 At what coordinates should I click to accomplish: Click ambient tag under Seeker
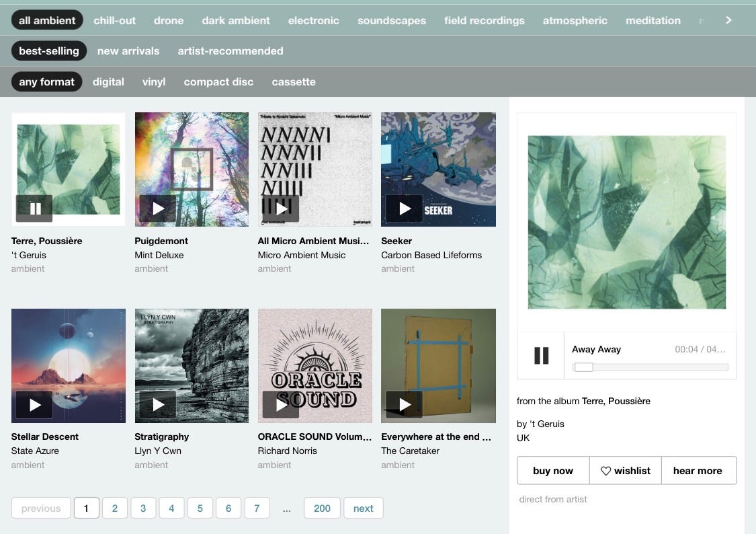pos(398,269)
